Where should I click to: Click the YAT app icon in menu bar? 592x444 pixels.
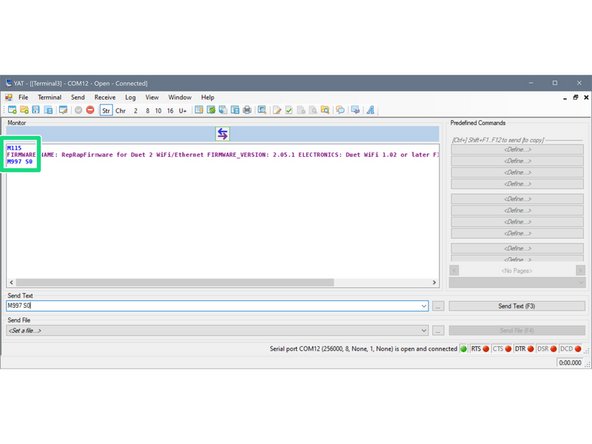(9, 97)
